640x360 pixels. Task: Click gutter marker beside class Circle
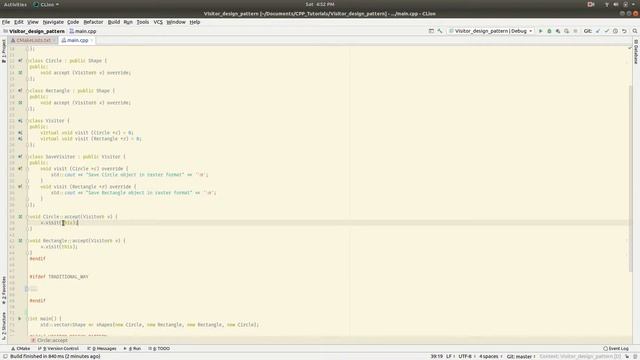[20, 60]
